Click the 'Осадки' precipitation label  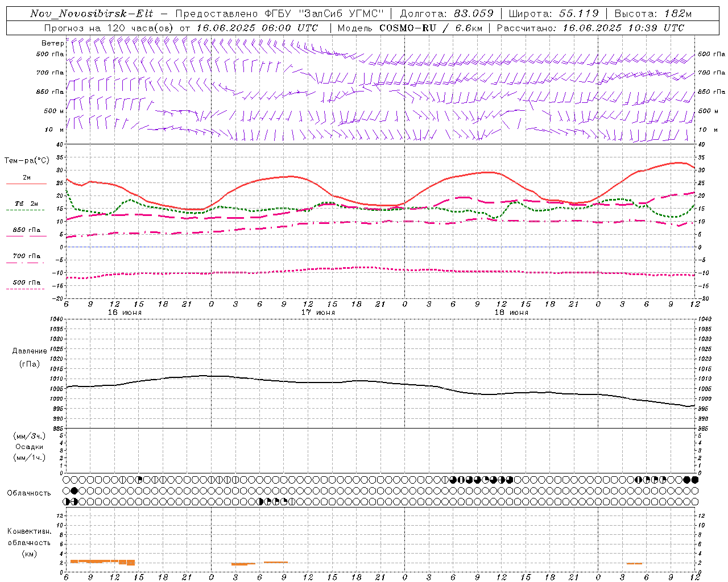point(30,447)
